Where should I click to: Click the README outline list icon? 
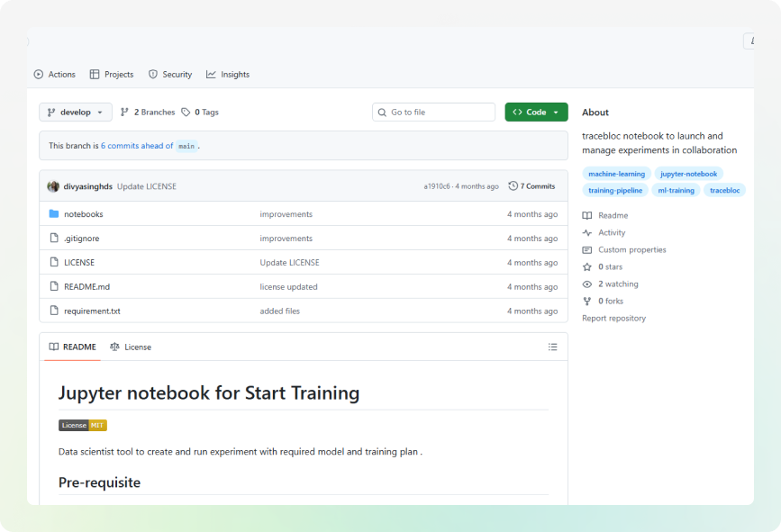click(x=553, y=347)
